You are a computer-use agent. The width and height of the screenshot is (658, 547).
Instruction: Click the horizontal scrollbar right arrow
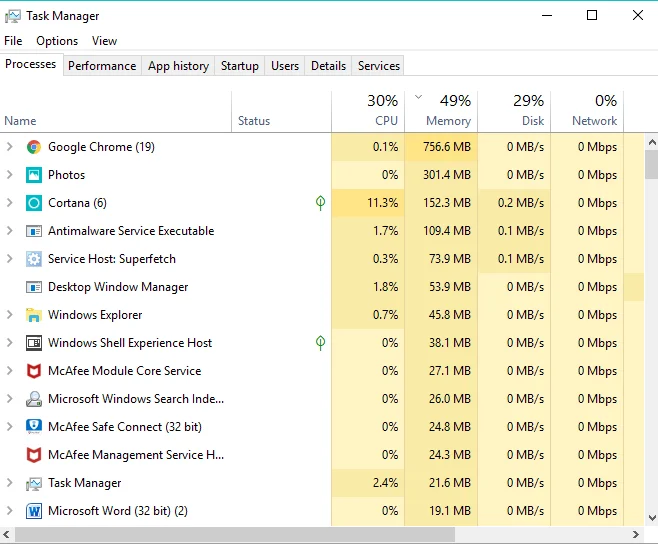pyautogui.click(x=636, y=534)
